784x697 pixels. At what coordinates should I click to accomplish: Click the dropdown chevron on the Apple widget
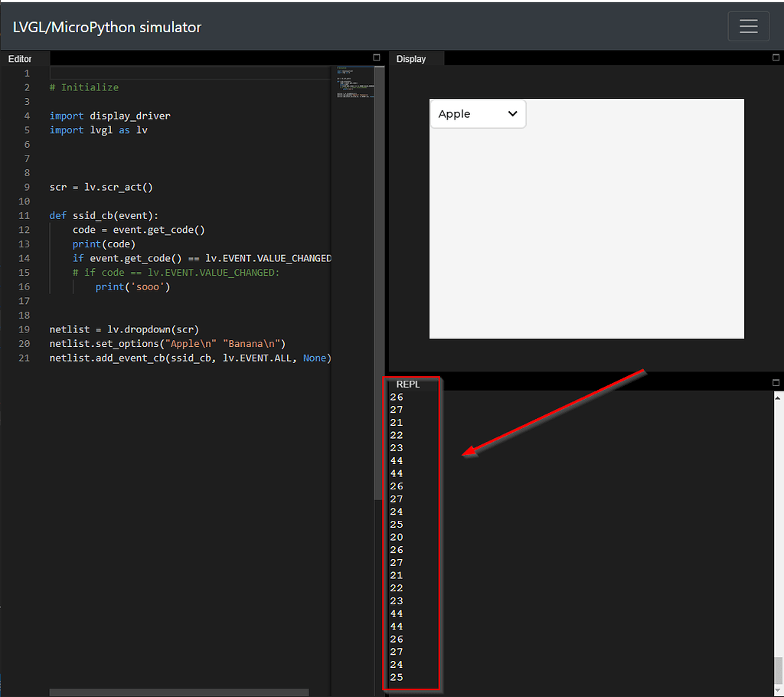511,113
